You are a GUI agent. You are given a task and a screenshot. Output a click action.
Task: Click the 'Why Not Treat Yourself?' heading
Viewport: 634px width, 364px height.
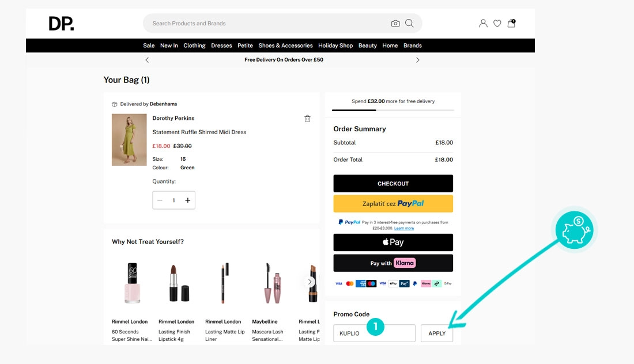pyautogui.click(x=148, y=241)
